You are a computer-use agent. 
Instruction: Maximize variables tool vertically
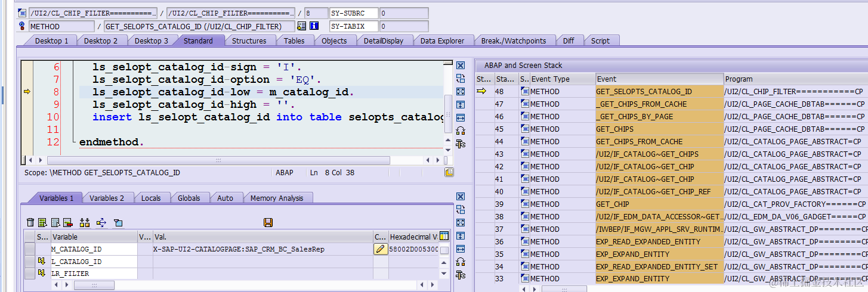tap(461, 235)
